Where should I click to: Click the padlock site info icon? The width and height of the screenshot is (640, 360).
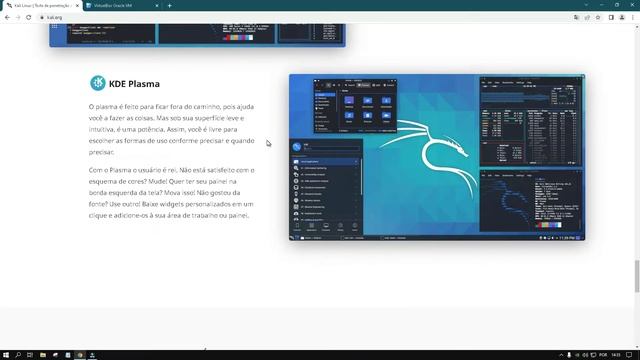click(42, 18)
